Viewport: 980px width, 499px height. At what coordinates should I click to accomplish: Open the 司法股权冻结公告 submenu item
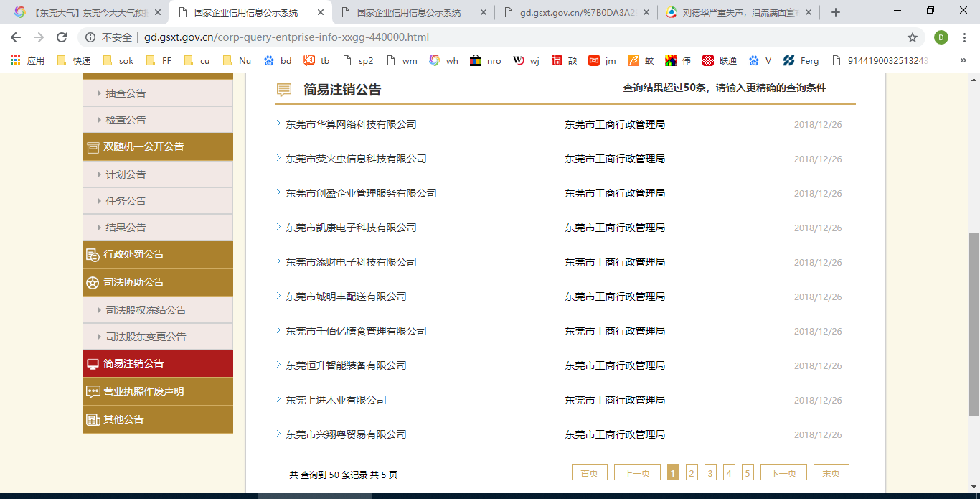(x=158, y=310)
